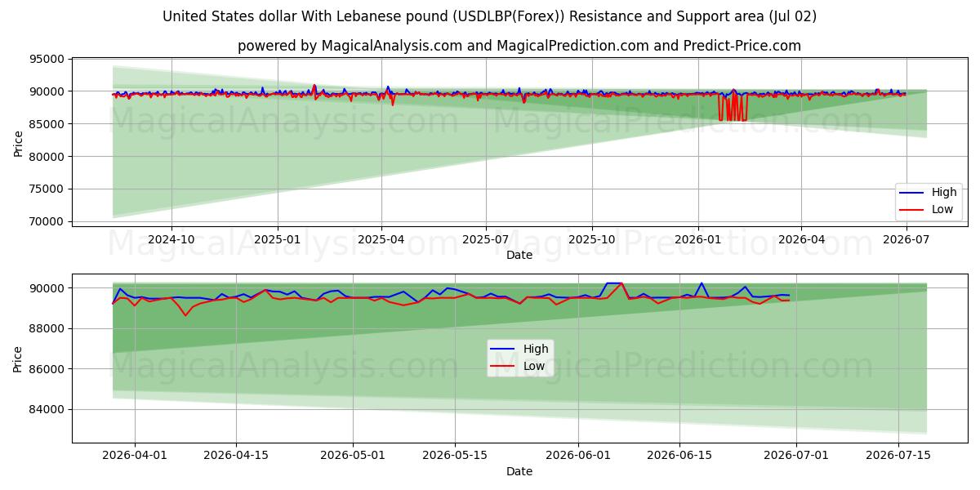Click the 2025-10 date tick label

coord(592,238)
